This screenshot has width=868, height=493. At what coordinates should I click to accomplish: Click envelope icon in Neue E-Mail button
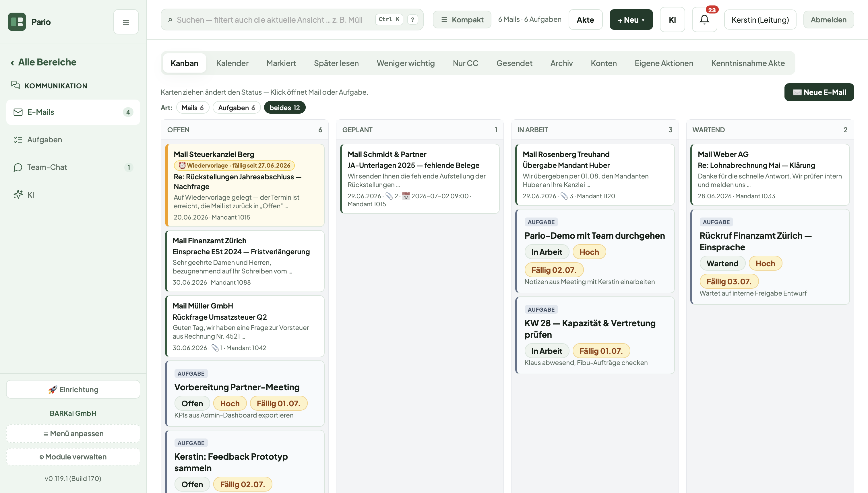pos(797,92)
